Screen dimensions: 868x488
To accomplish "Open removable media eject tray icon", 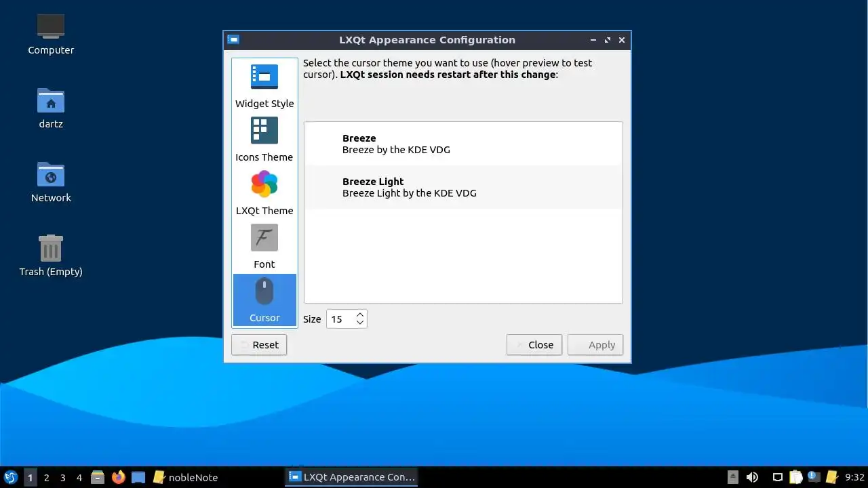I will click(732, 477).
